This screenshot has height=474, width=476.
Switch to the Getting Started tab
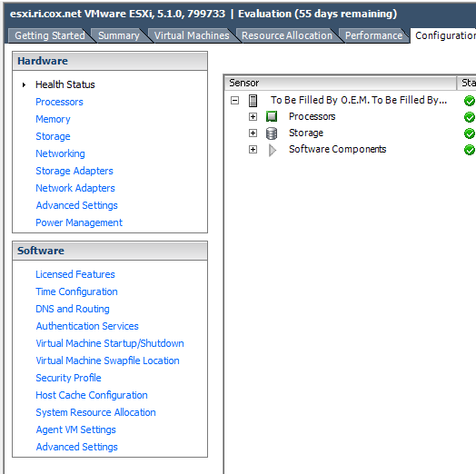(x=50, y=35)
